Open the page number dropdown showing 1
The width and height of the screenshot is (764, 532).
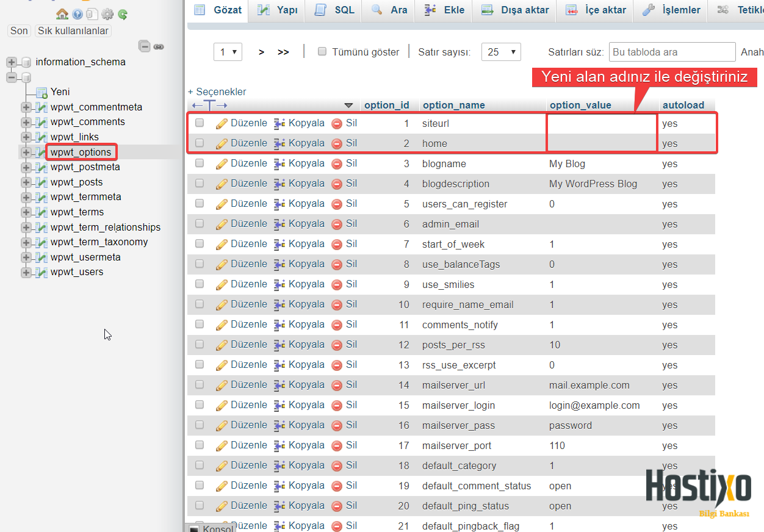[228, 52]
